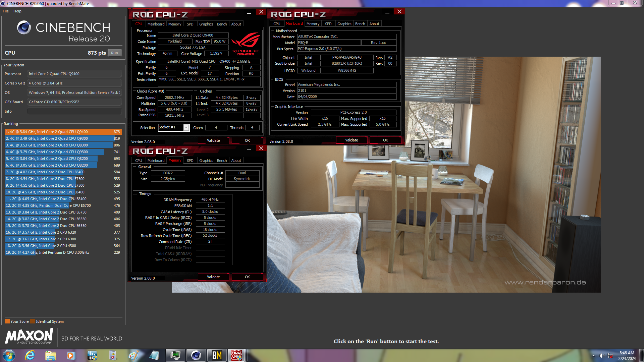
Task: Show hidden system tray icons
Action: (594, 356)
